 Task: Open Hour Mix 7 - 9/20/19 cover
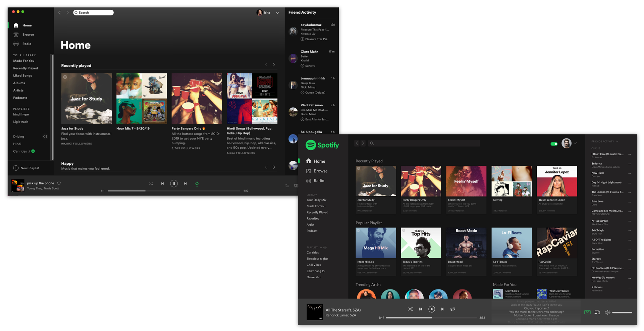click(142, 99)
